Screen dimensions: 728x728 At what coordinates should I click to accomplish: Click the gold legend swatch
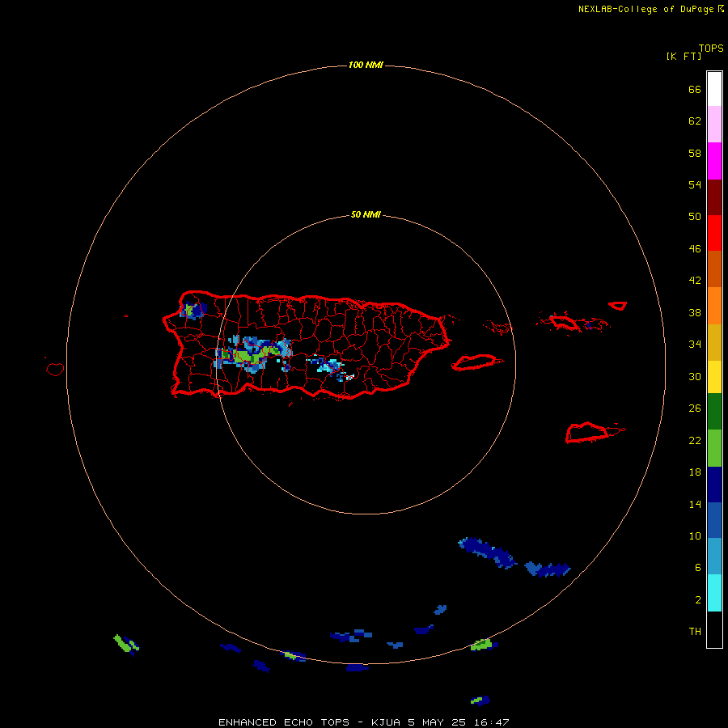[714, 342]
